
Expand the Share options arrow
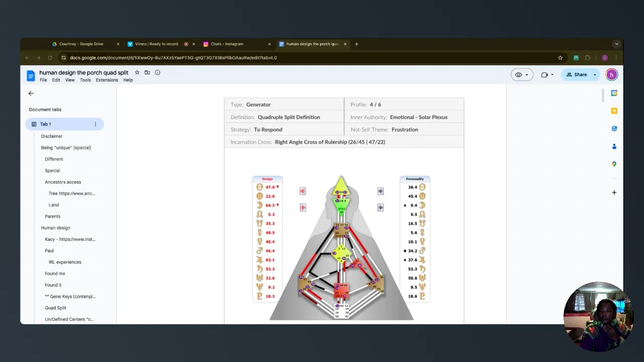pyautogui.click(x=595, y=75)
